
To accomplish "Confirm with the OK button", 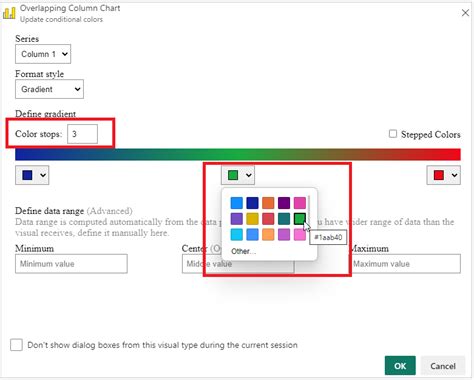I will 400,366.
